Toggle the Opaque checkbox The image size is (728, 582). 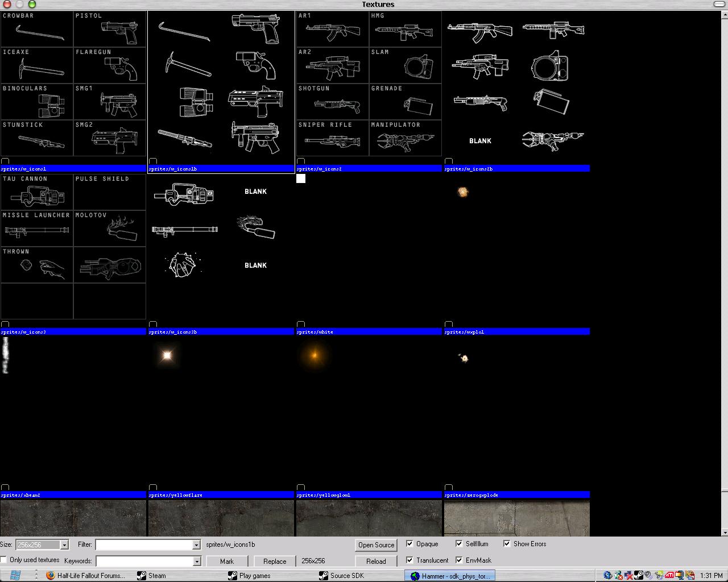click(409, 544)
